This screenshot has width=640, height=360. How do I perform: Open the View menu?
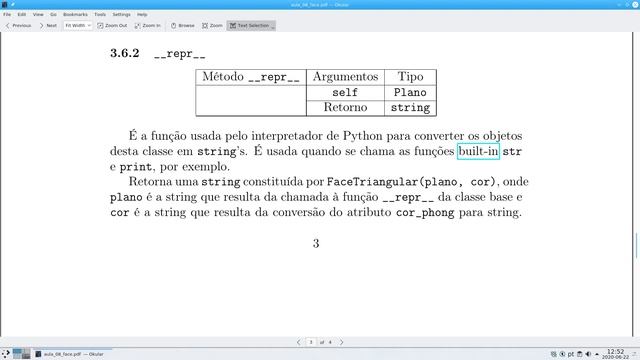[x=38, y=14]
